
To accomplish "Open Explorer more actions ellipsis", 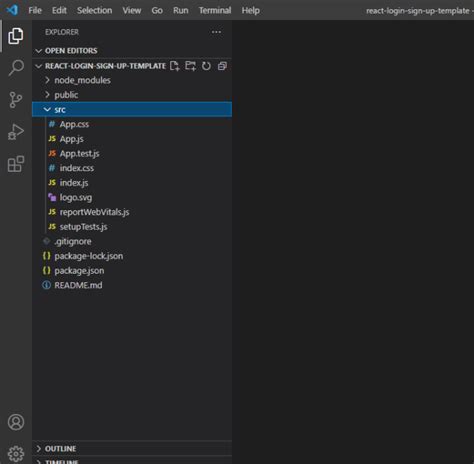I will point(216,32).
